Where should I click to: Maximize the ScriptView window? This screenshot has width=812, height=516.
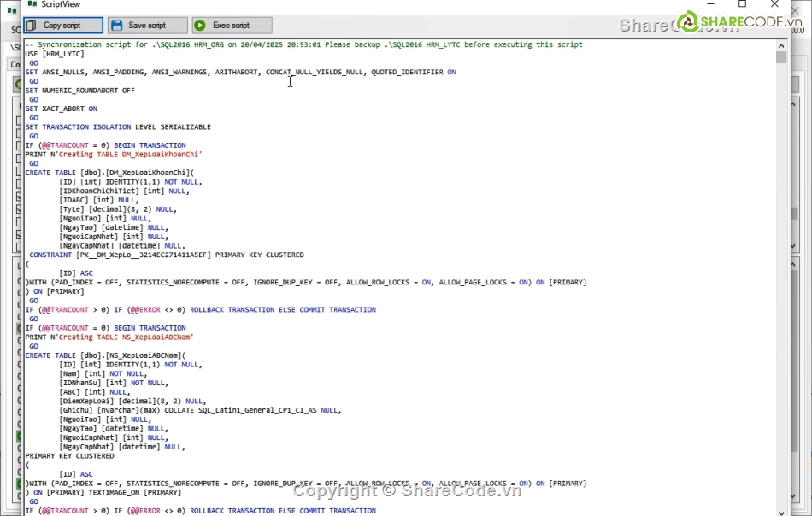742,4
